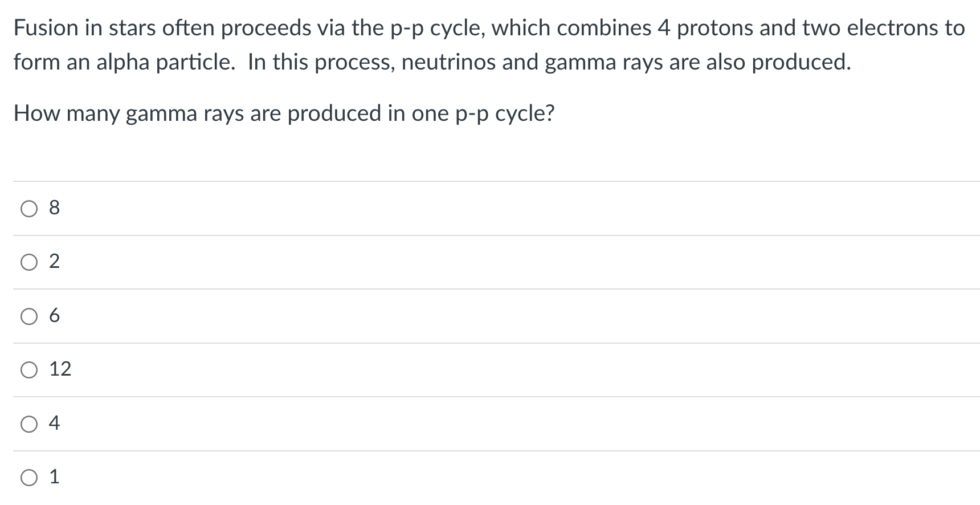Click the number label next to option 6
Screen dimensions: 980x505
[54, 316]
